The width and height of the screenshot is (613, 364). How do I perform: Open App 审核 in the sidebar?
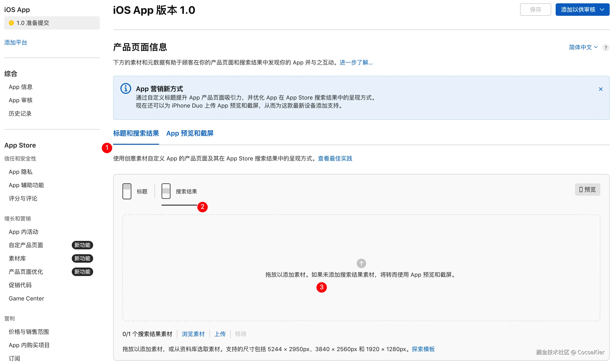point(21,100)
